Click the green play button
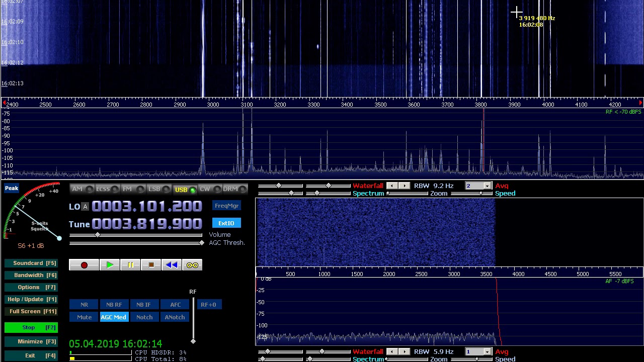Viewport: 644px width, 362px height. click(x=110, y=265)
